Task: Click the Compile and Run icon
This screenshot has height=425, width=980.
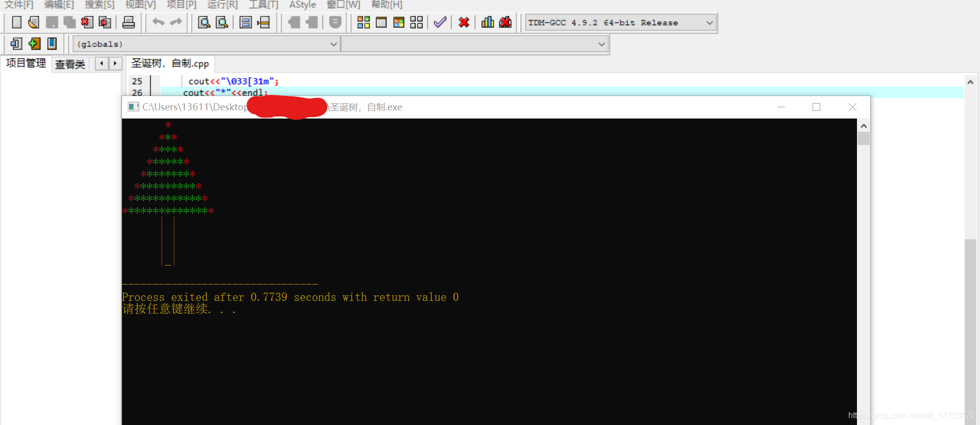Action: pyautogui.click(x=399, y=22)
